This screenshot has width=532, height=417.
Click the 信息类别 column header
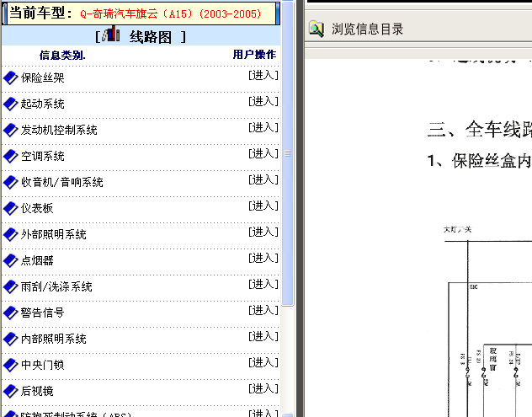(62, 55)
